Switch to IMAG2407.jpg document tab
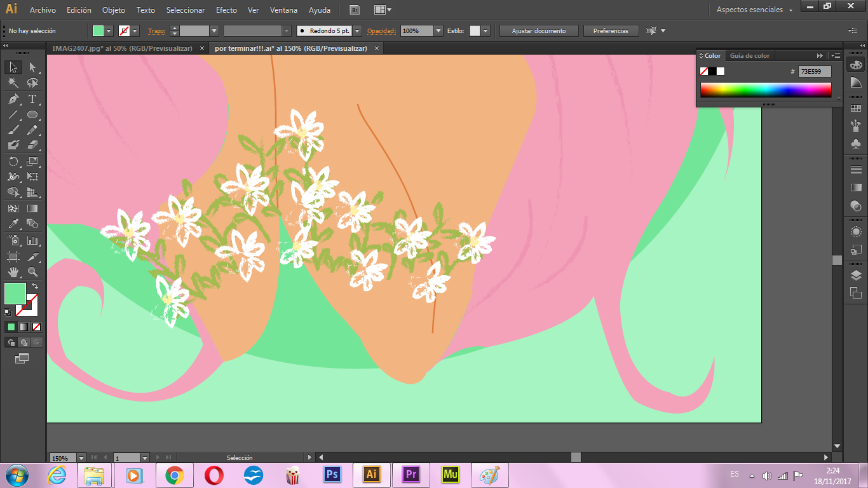This screenshot has width=868, height=488. coord(122,48)
